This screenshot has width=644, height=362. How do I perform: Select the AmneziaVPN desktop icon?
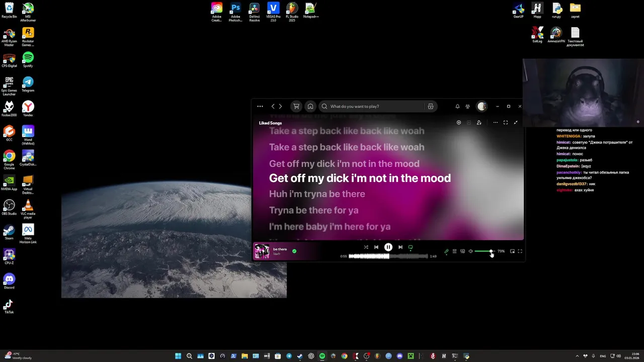(x=556, y=35)
